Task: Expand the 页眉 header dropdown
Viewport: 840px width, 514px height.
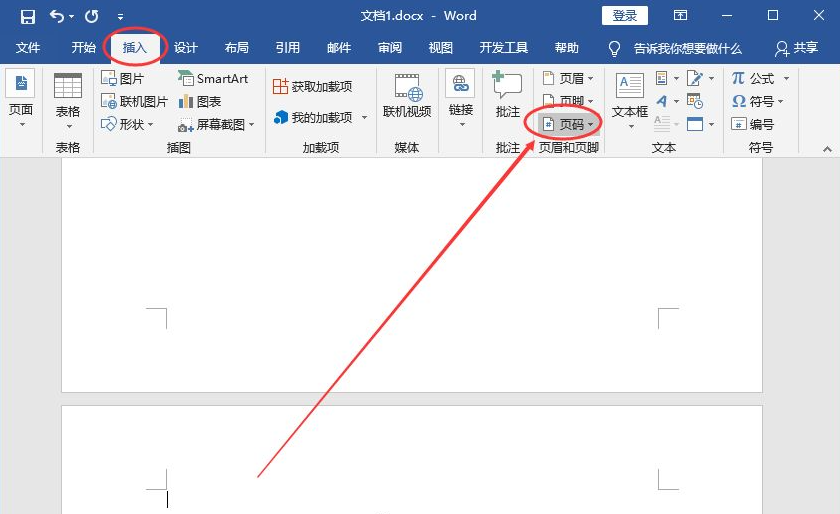Action: [568, 78]
